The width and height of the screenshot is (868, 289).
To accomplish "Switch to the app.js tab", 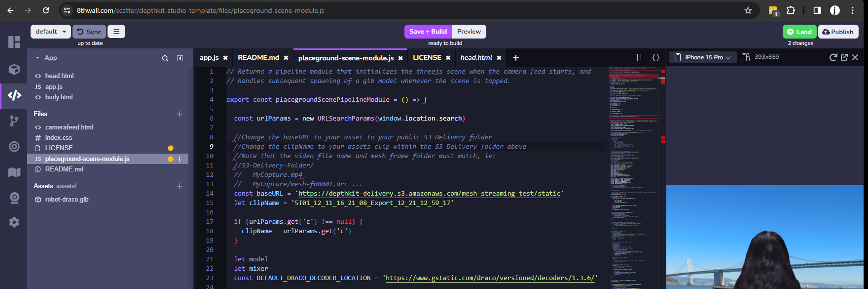I will pyautogui.click(x=209, y=58).
